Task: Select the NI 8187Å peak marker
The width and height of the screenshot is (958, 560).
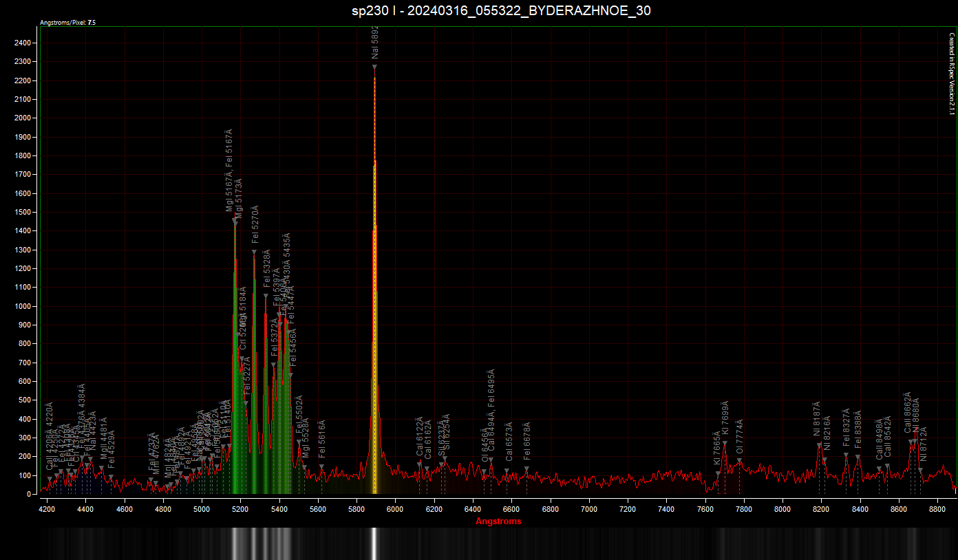Action: [x=818, y=446]
